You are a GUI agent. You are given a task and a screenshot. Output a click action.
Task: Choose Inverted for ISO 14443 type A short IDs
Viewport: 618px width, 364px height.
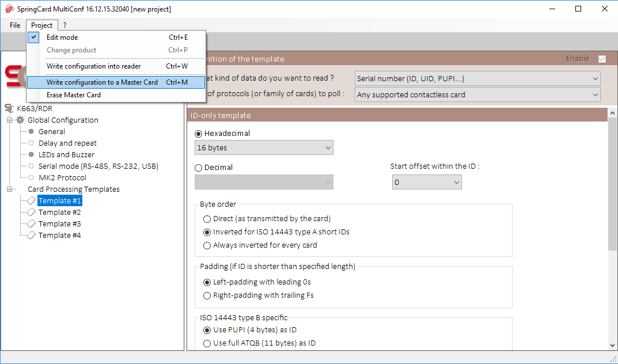207,233
